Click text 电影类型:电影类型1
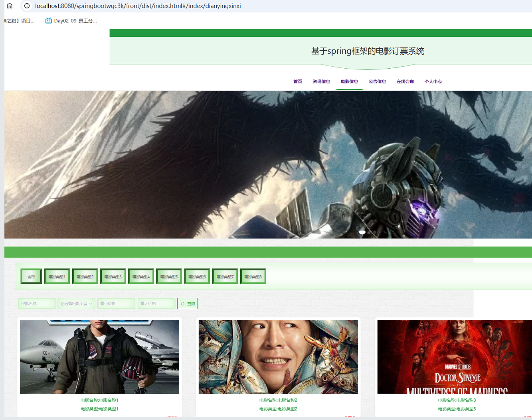Screen dimensions: 532x420 coord(99,409)
